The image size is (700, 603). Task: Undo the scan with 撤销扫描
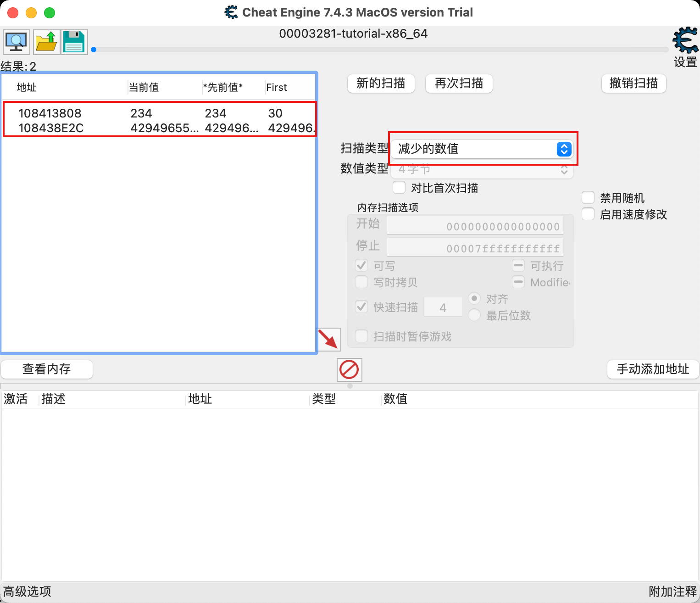633,84
